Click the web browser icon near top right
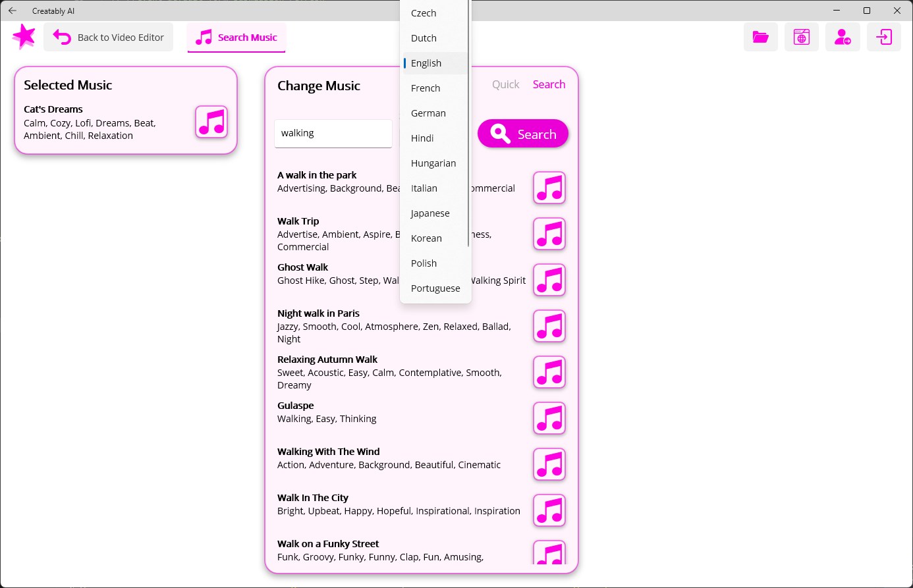The height and width of the screenshot is (588, 913). [x=801, y=37]
